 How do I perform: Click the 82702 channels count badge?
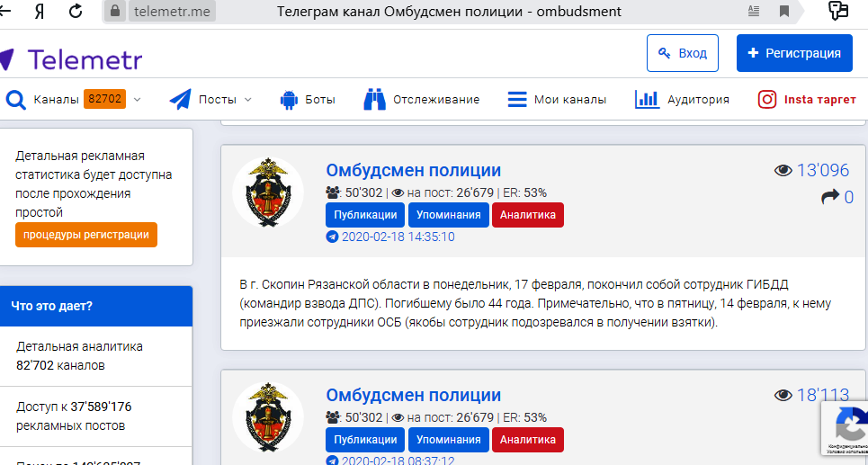click(104, 99)
